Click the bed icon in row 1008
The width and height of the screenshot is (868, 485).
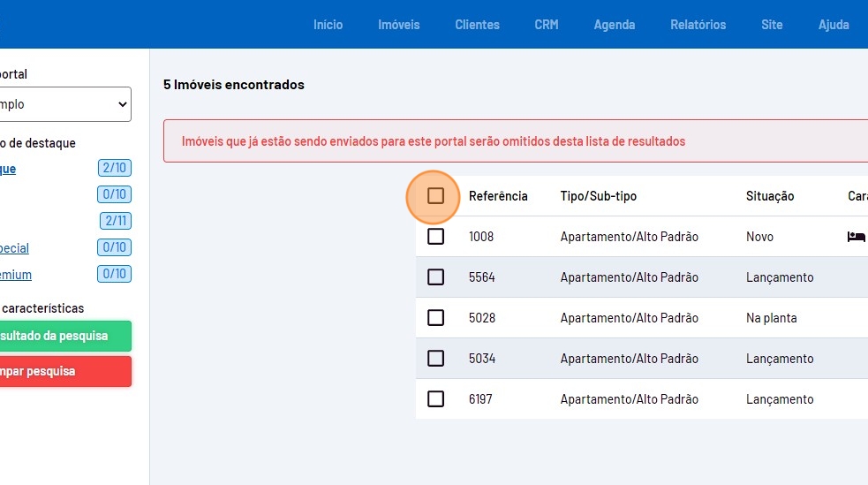(855, 237)
